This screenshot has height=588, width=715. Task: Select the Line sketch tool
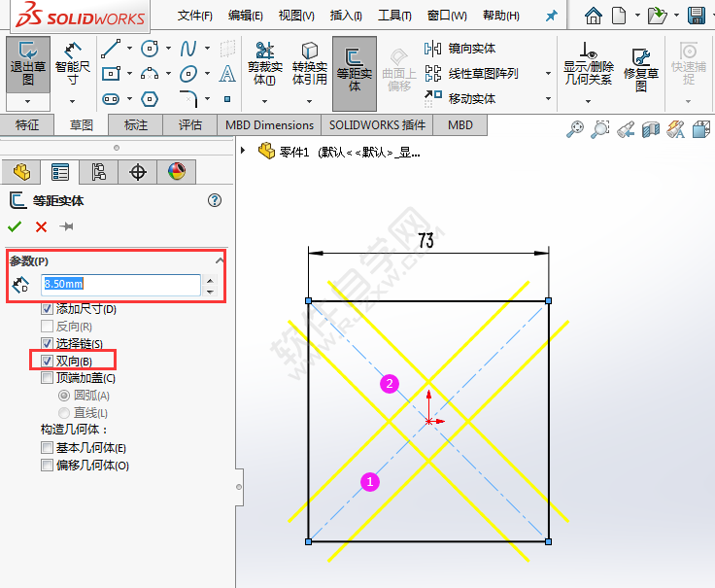(x=111, y=49)
